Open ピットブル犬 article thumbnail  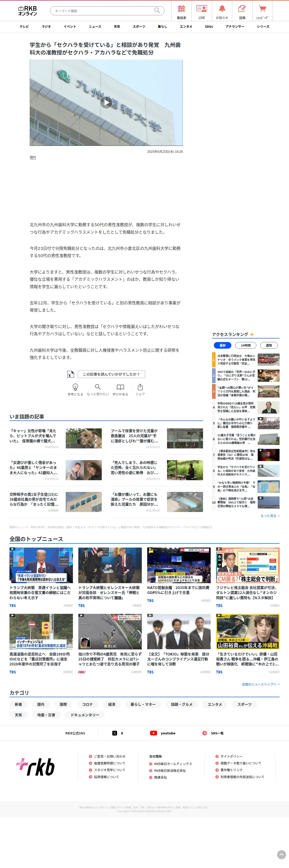[84, 438]
